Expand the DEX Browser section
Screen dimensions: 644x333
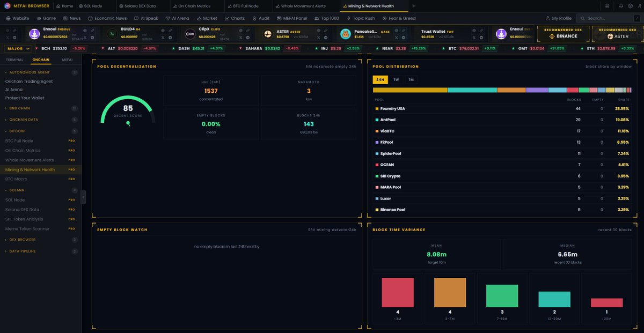40,240
